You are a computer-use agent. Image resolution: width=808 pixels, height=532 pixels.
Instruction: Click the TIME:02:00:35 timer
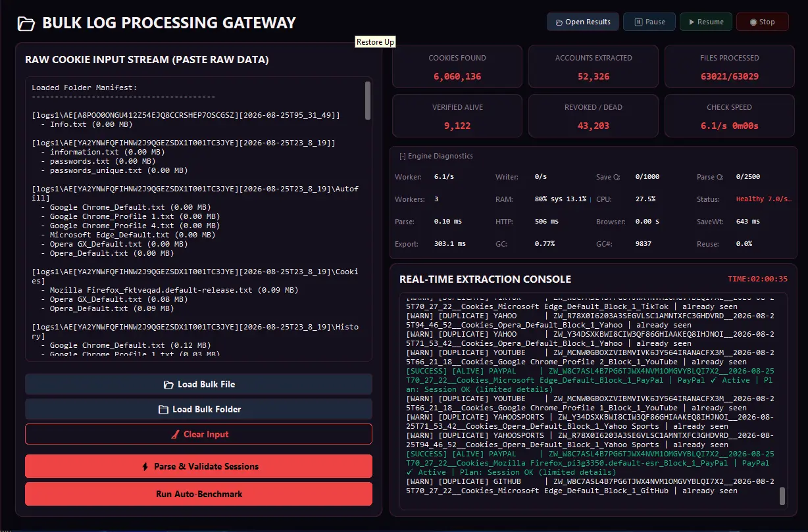coord(757,279)
